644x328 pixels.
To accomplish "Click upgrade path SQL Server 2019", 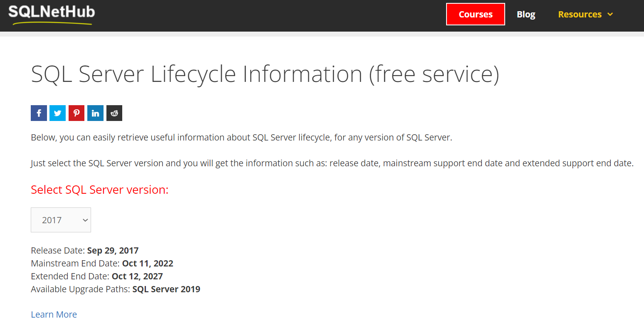I will pyautogui.click(x=166, y=289).
